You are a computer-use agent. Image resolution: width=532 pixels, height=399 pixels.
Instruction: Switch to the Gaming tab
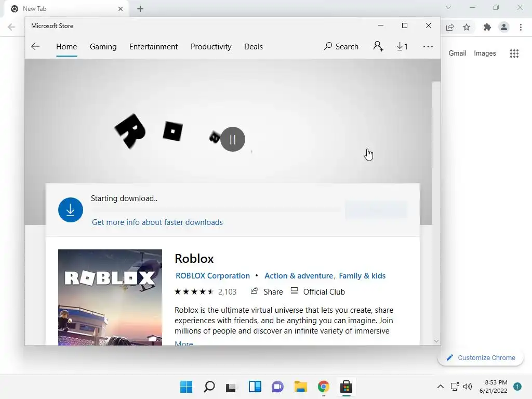point(103,46)
